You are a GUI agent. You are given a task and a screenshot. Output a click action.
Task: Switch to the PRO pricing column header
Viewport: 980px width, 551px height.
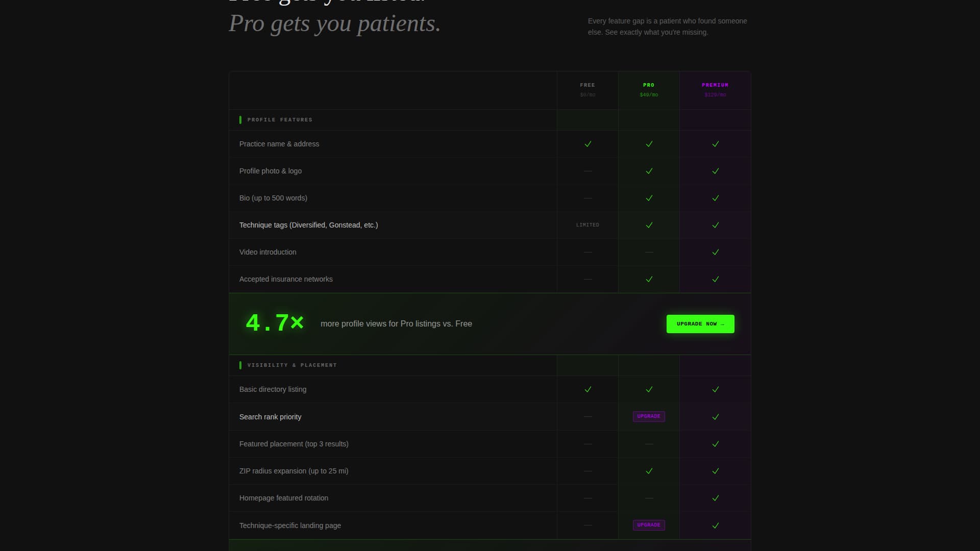click(x=649, y=90)
